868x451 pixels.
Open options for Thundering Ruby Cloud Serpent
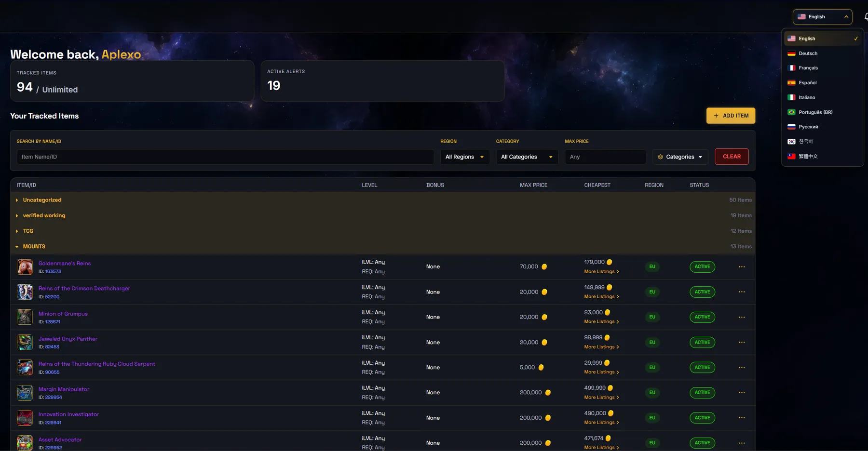(x=742, y=368)
